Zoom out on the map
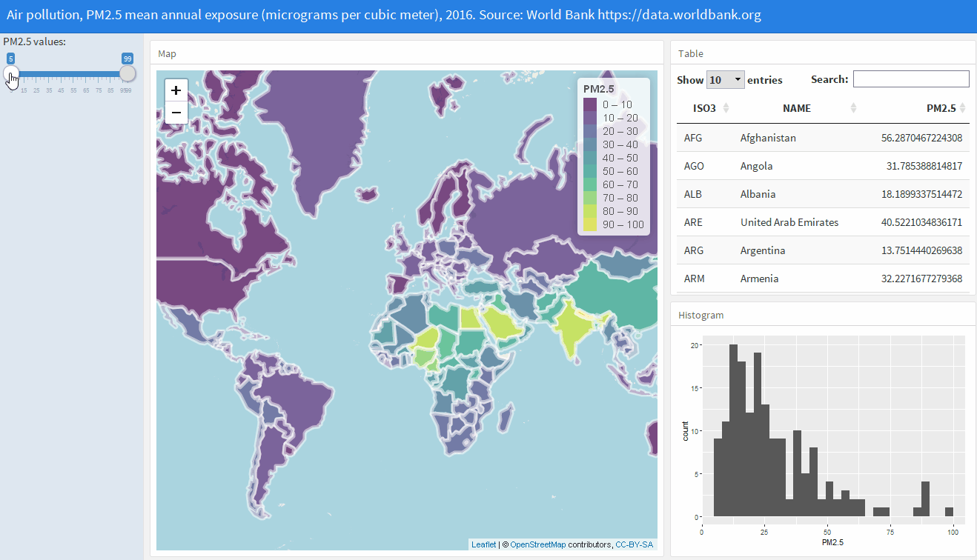977x560 pixels. (176, 112)
